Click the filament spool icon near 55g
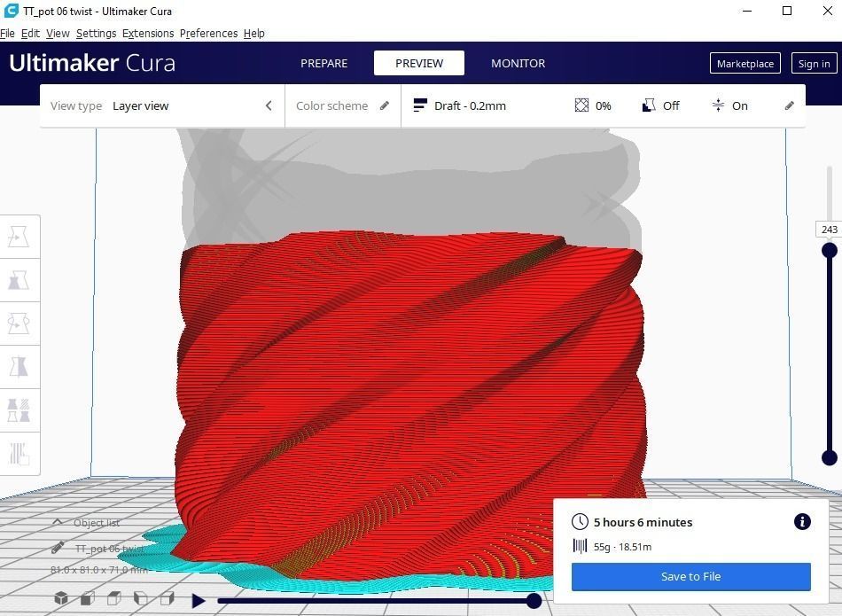This screenshot has height=616, width=842. click(x=580, y=546)
